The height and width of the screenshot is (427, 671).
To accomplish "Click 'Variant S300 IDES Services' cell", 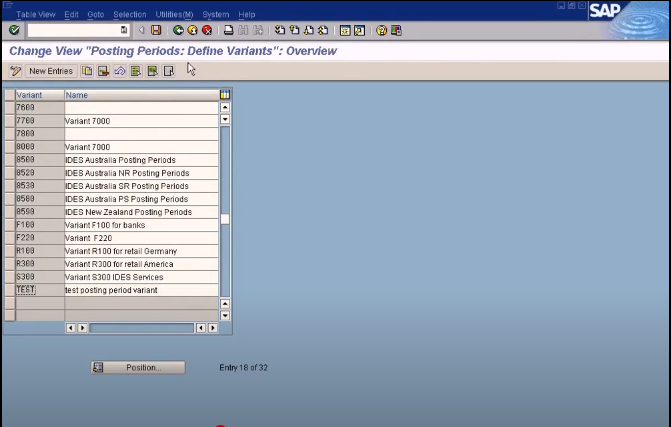I will coord(141,277).
